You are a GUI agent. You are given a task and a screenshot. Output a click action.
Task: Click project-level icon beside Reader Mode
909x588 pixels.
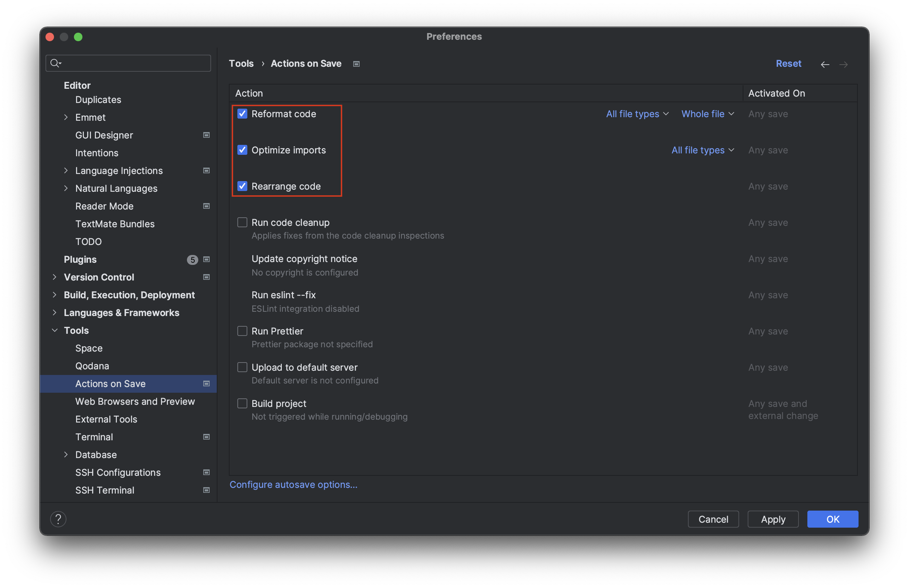tap(206, 206)
